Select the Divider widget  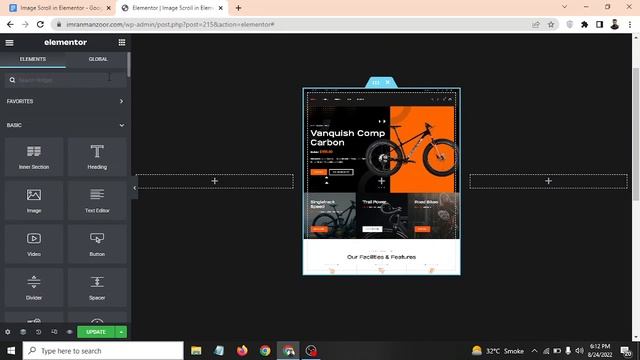[x=34, y=288]
